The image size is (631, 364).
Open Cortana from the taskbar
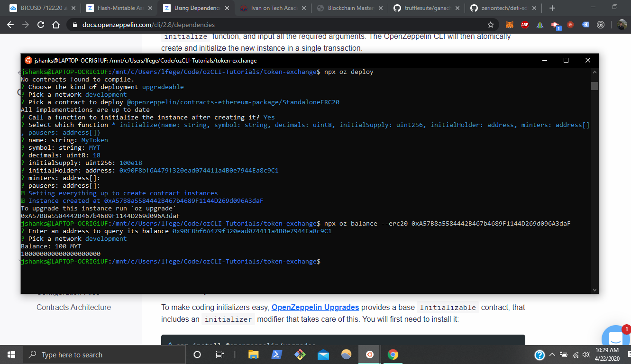click(x=198, y=355)
